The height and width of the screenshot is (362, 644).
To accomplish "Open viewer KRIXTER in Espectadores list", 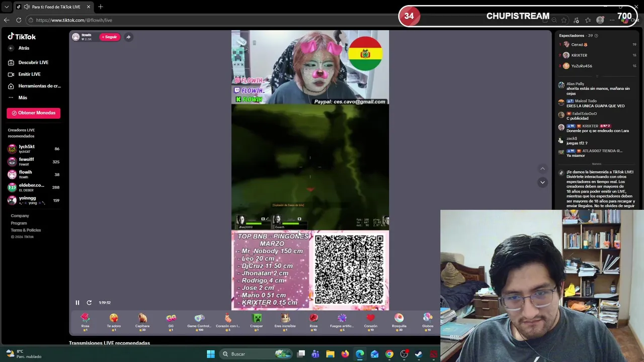I will [x=598, y=55].
